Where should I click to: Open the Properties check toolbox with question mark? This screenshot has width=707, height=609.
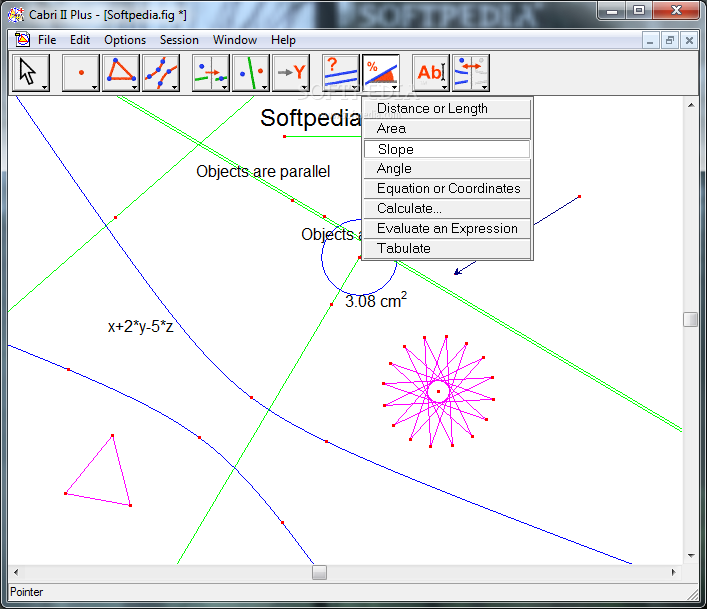pos(341,73)
